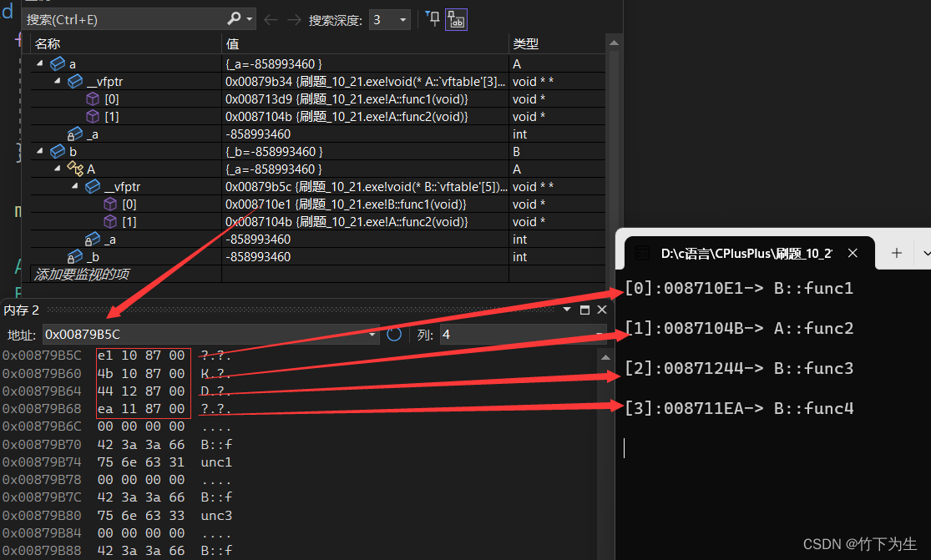Click the 名称 column header

(x=48, y=44)
